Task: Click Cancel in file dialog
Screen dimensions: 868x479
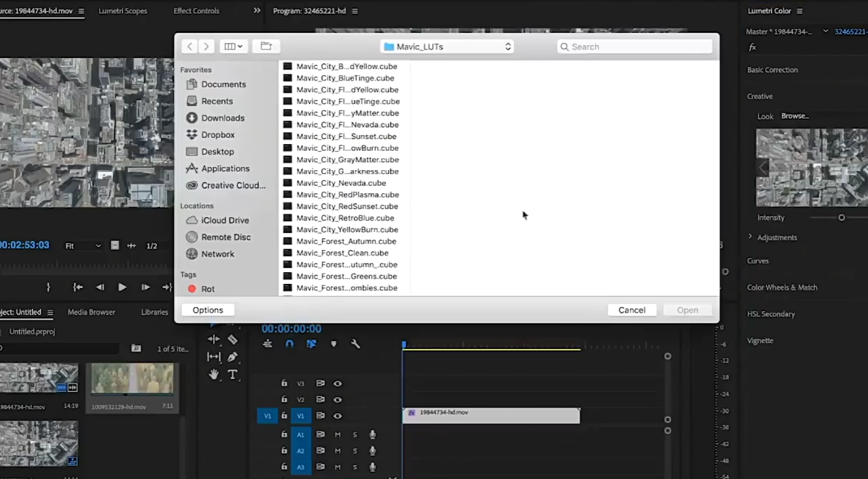Action: tap(632, 310)
